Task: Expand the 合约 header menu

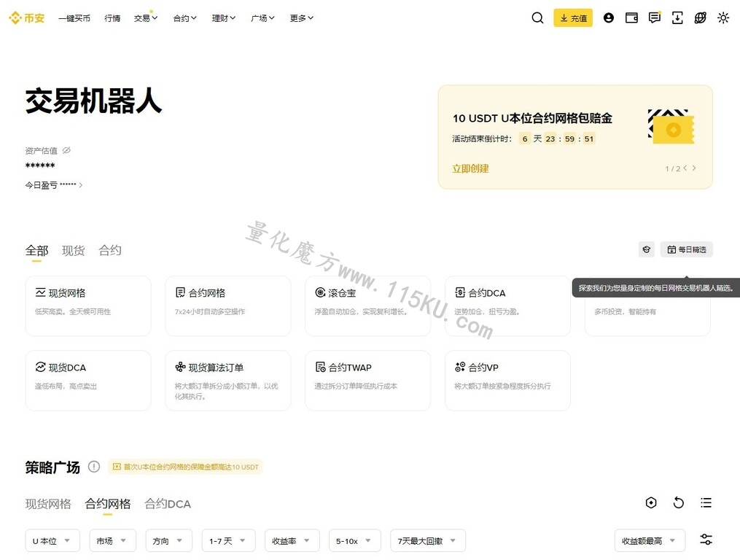Action: (x=184, y=18)
